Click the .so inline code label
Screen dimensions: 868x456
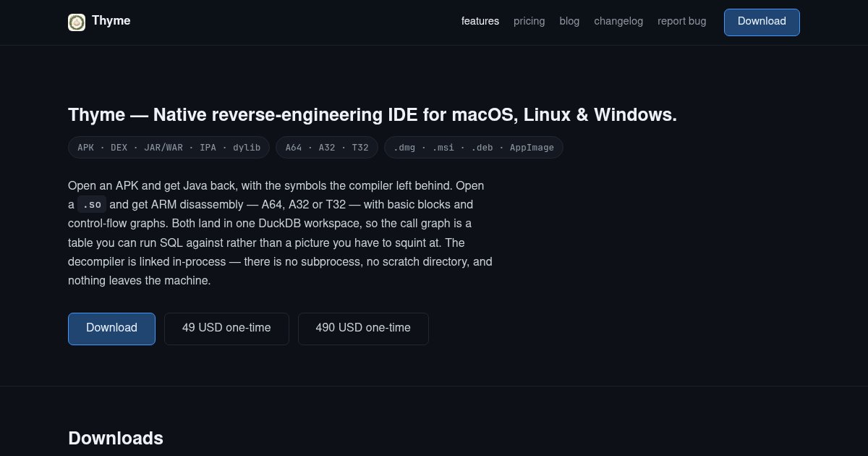tap(92, 204)
